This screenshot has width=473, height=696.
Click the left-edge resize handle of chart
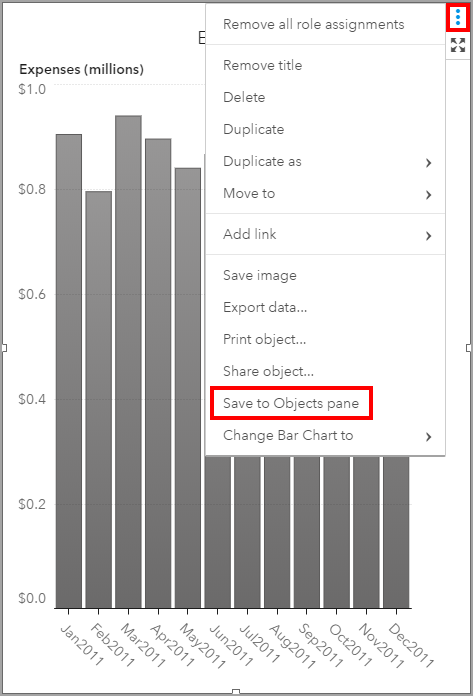[x=4, y=348]
